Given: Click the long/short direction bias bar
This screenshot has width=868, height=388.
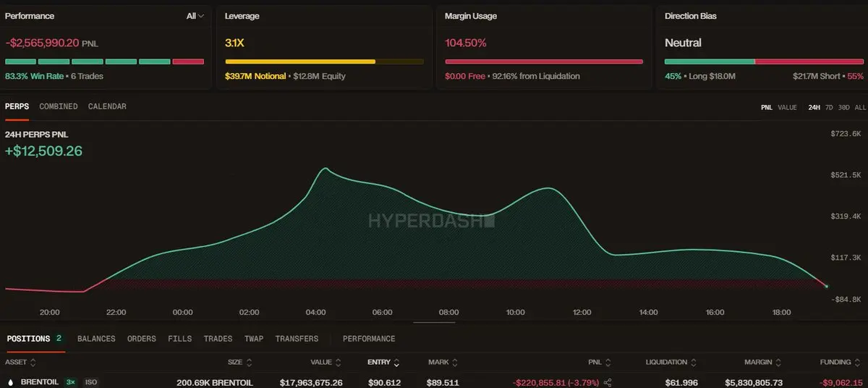Looking at the screenshot, I should (764, 62).
